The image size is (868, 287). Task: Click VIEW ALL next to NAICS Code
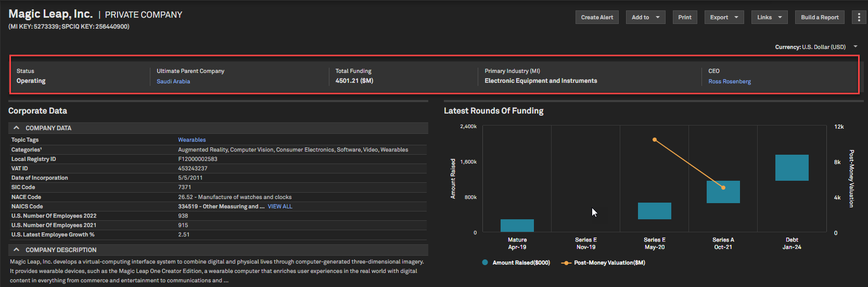tap(280, 206)
